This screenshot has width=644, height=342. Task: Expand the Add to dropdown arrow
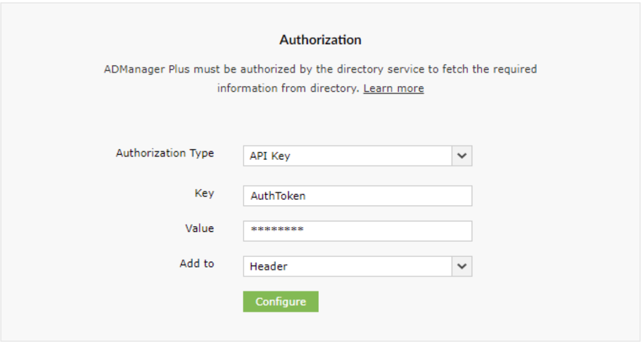coord(462,266)
